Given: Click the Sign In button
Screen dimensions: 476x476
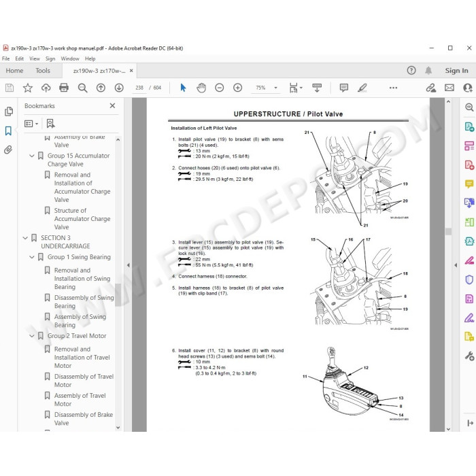Looking at the screenshot, I should (456, 71).
